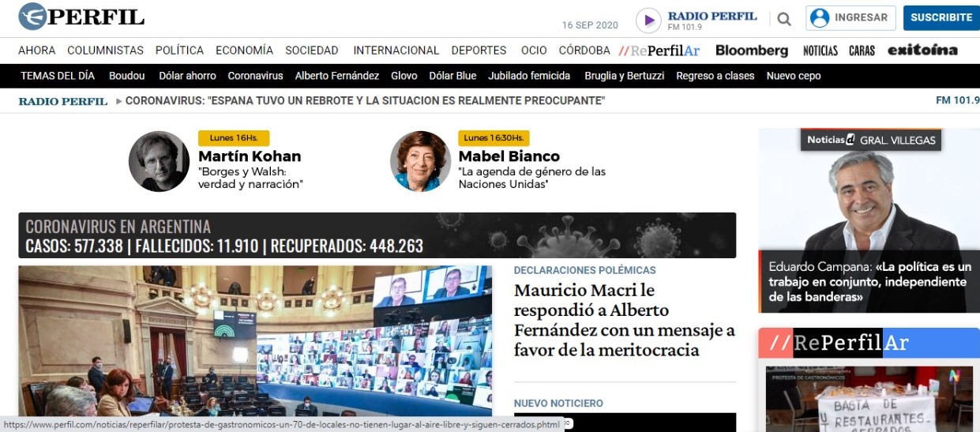Open the Economía menu section
The height and width of the screenshot is (432, 980).
tap(244, 51)
